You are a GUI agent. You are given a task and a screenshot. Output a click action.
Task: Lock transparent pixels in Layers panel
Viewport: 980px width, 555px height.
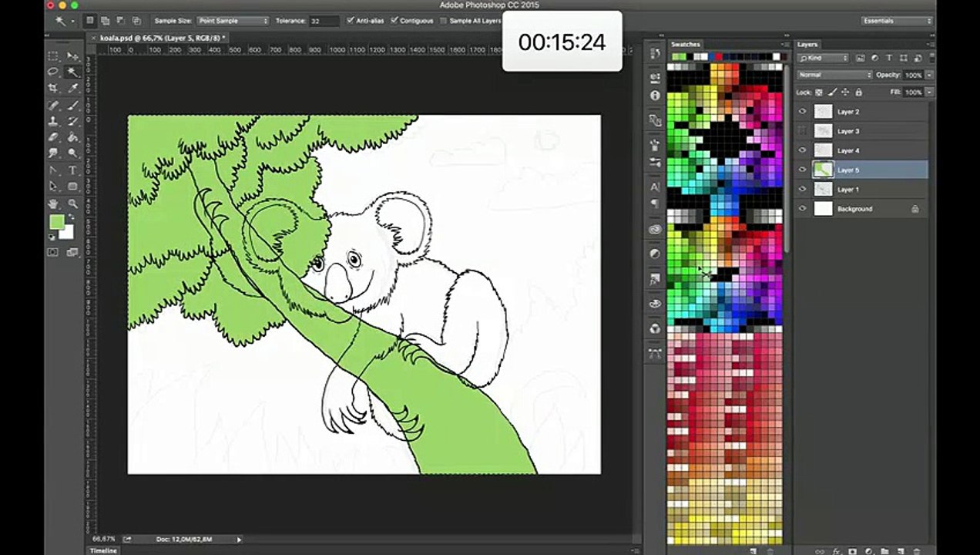point(819,92)
